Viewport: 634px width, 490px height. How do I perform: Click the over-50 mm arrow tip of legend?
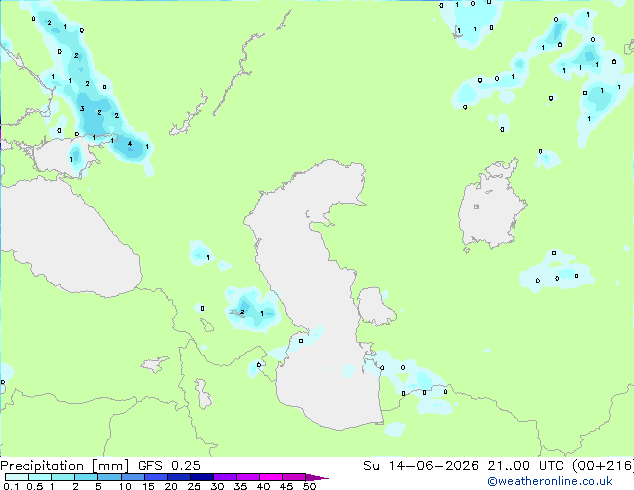point(317,477)
